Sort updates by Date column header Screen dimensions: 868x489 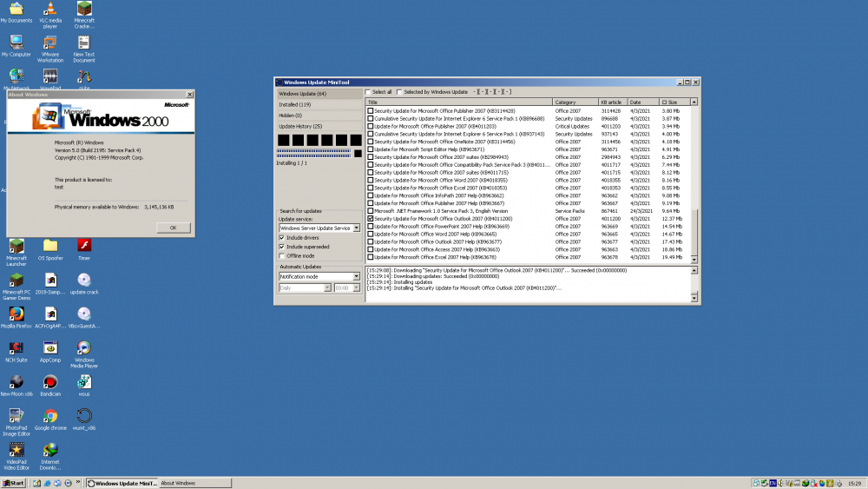pyautogui.click(x=642, y=102)
